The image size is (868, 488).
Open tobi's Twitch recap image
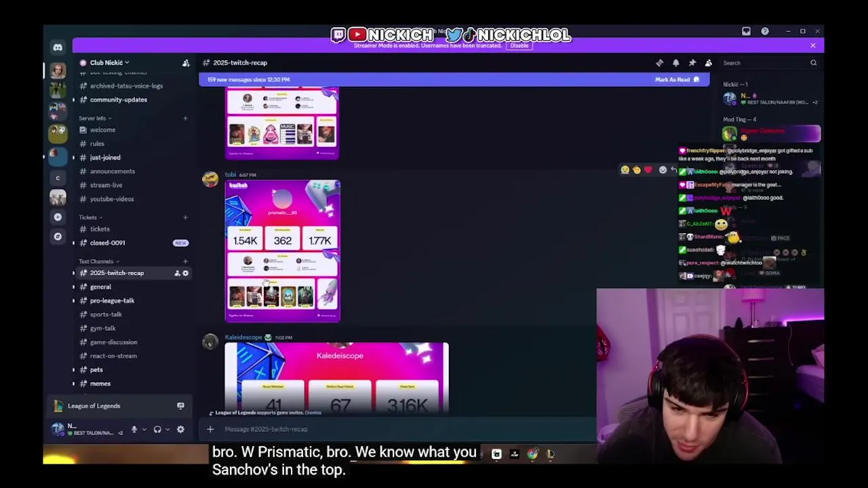tap(283, 251)
